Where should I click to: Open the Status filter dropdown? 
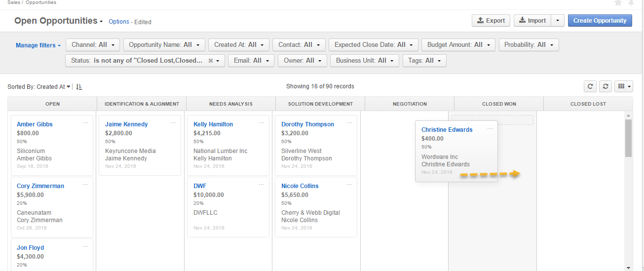point(145,61)
